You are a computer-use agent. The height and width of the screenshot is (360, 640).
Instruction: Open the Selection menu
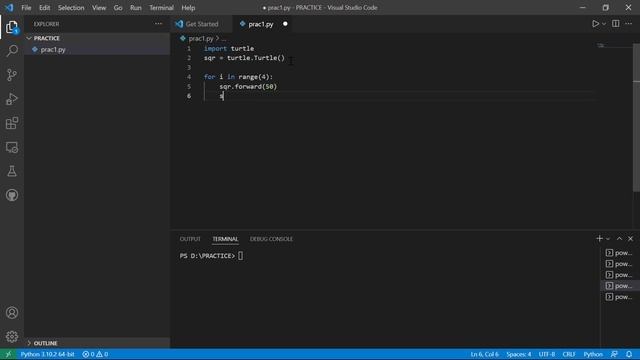[x=71, y=7]
